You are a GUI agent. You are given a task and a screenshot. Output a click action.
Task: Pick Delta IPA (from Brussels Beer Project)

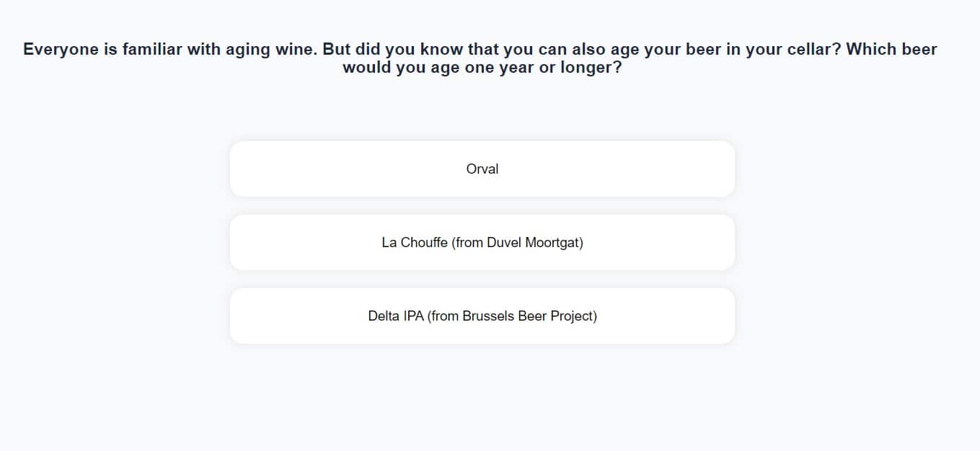(x=482, y=316)
